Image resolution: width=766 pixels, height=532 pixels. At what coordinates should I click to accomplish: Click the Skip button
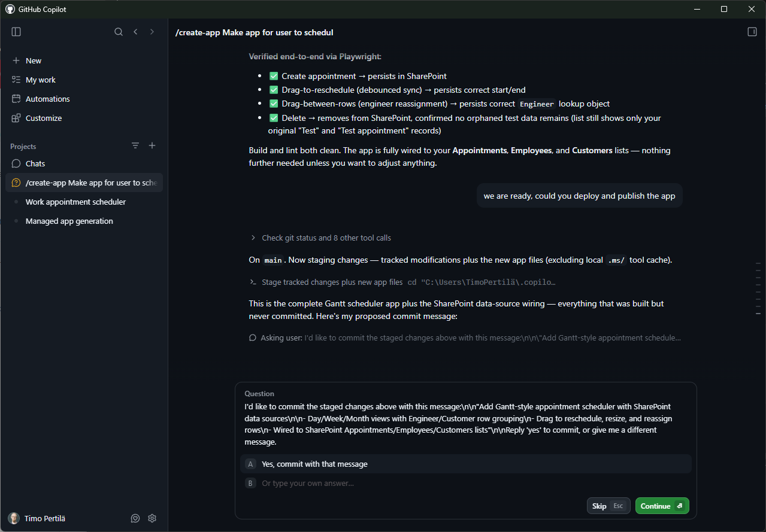click(608, 506)
